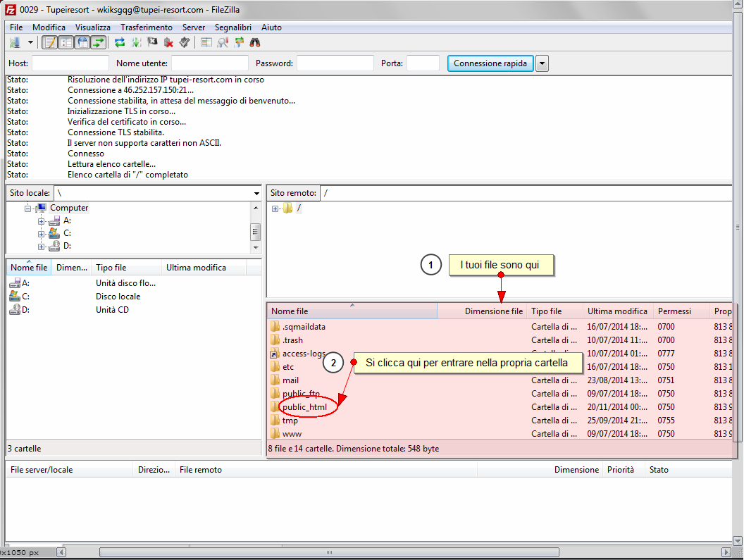Toggle the transfer queue display

pyautogui.click(x=99, y=42)
